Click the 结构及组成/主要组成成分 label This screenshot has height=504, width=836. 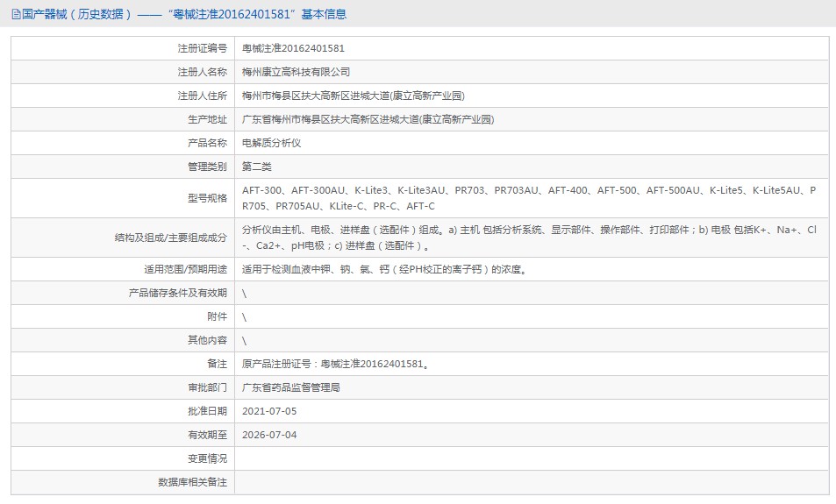click(x=170, y=238)
